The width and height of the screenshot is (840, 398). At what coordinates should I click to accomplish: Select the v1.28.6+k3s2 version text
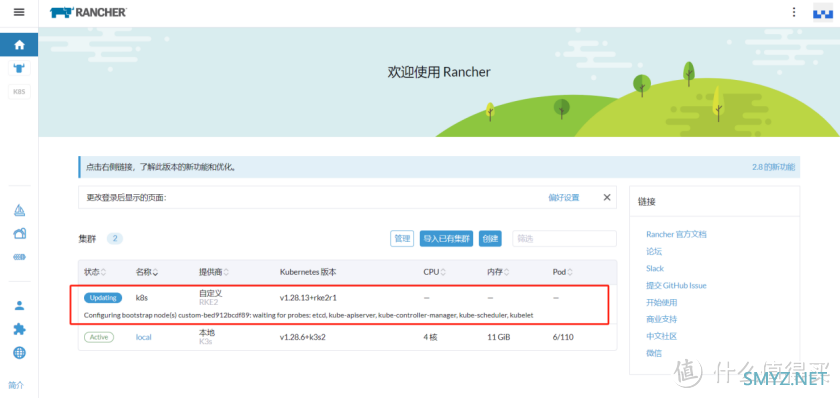[x=303, y=337]
